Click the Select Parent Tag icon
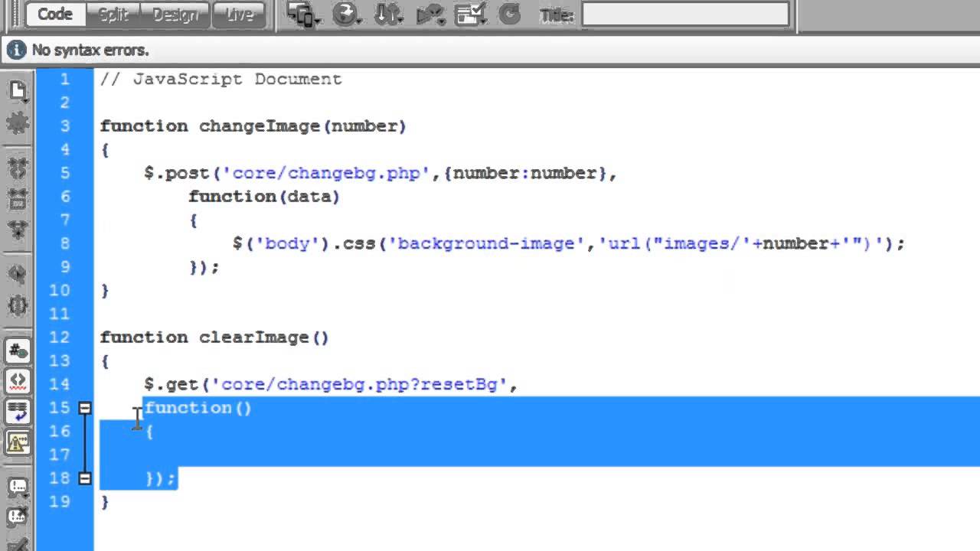The width and height of the screenshot is (980, 551). point(18,274)
